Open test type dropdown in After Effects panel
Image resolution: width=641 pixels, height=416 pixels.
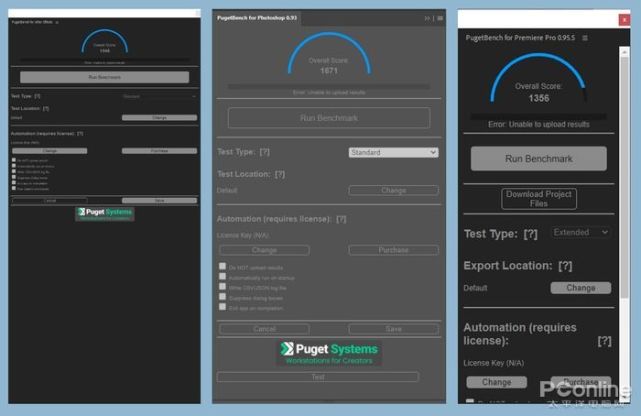(x=159, y=96)
